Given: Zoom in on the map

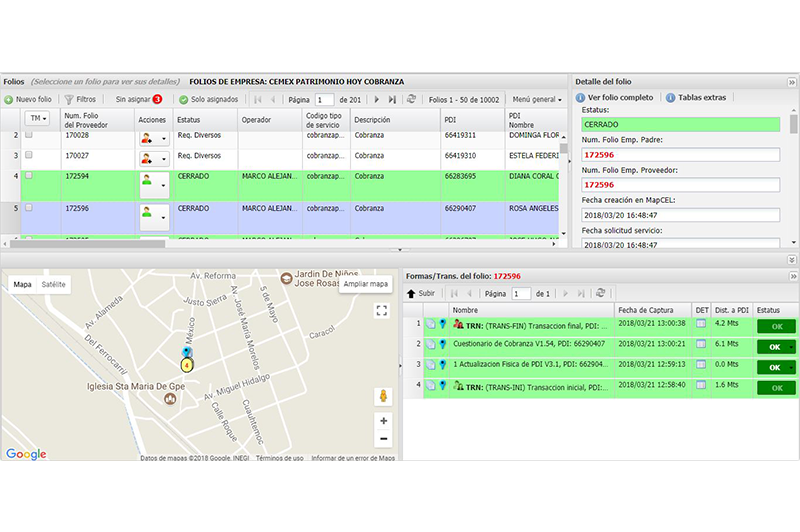Looking at the screenshot, I should point(383,421).
